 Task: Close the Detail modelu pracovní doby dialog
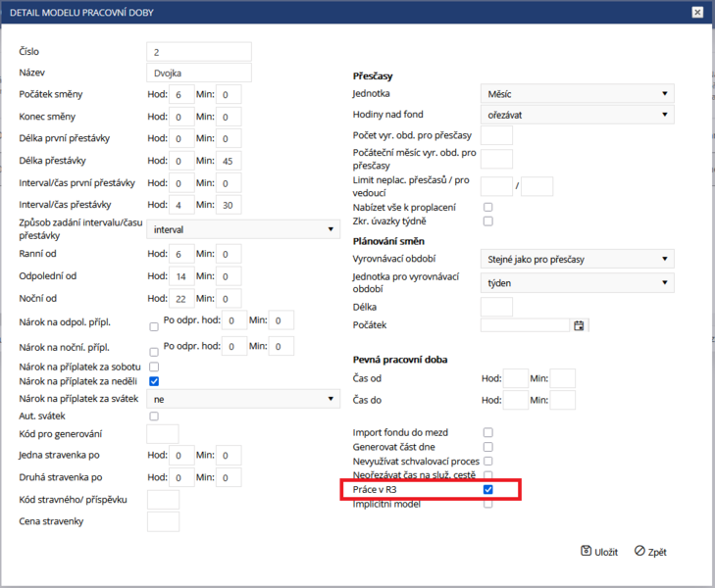[x=697, y=13]
